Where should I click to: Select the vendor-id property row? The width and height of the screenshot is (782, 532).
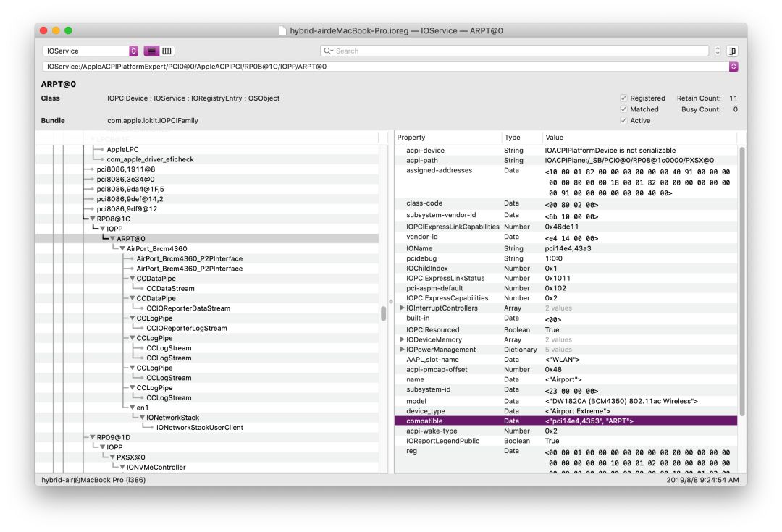566,237
